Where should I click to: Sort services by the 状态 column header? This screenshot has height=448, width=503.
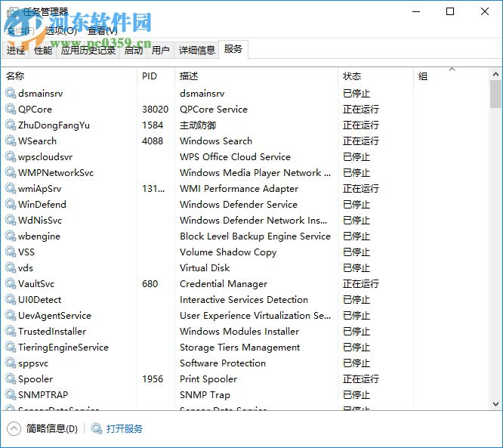coord(375,76)
